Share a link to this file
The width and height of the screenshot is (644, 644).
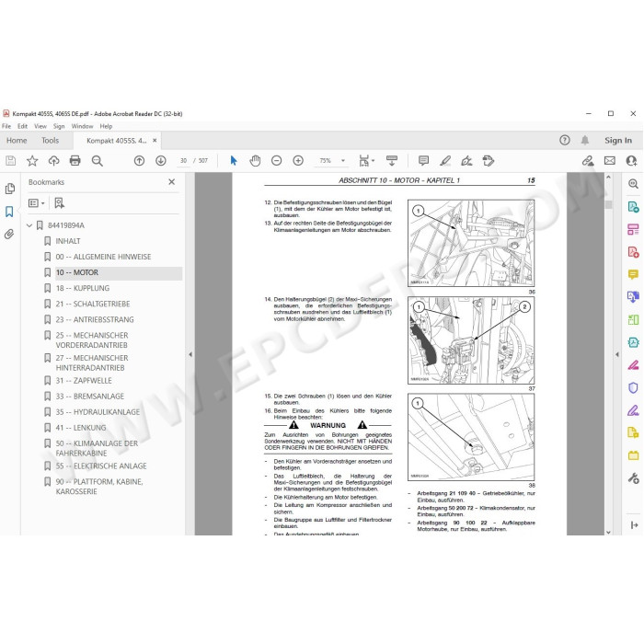pyautogui.click(x=588, y=161)
